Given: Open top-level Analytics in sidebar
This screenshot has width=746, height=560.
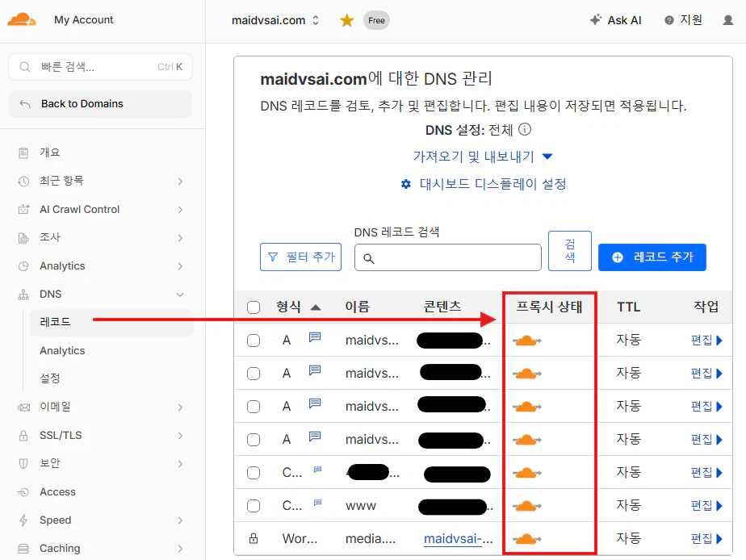Looking at the screenshot, I should 62,266.
